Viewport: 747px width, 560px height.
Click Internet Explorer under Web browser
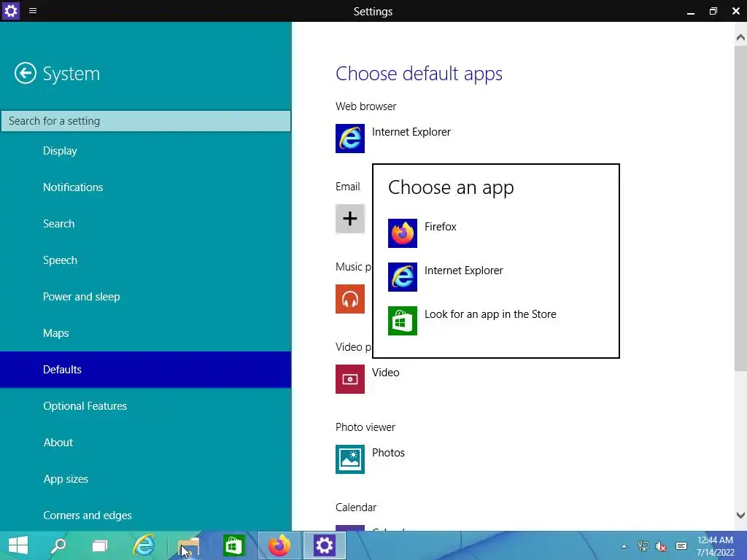coord(411,132)
